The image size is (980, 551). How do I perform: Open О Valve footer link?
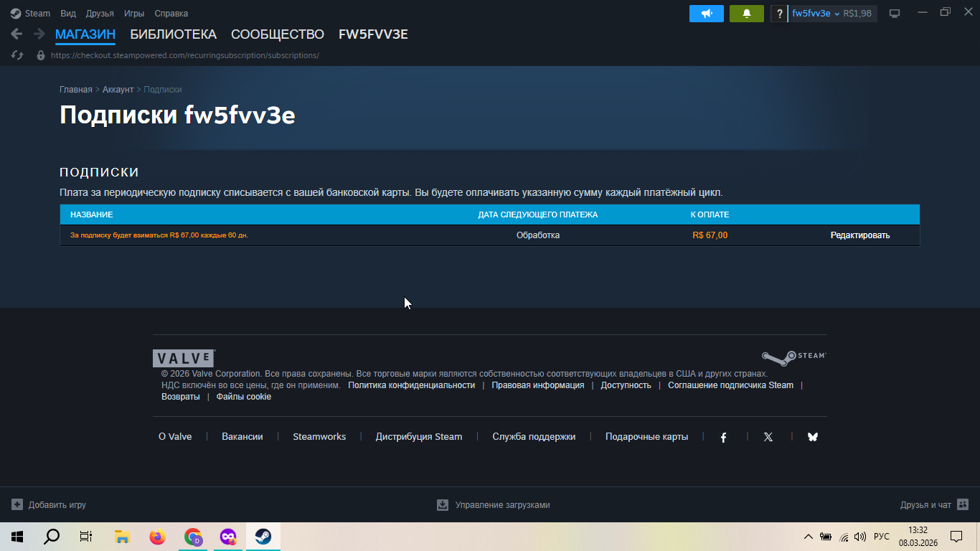(175, 437)
